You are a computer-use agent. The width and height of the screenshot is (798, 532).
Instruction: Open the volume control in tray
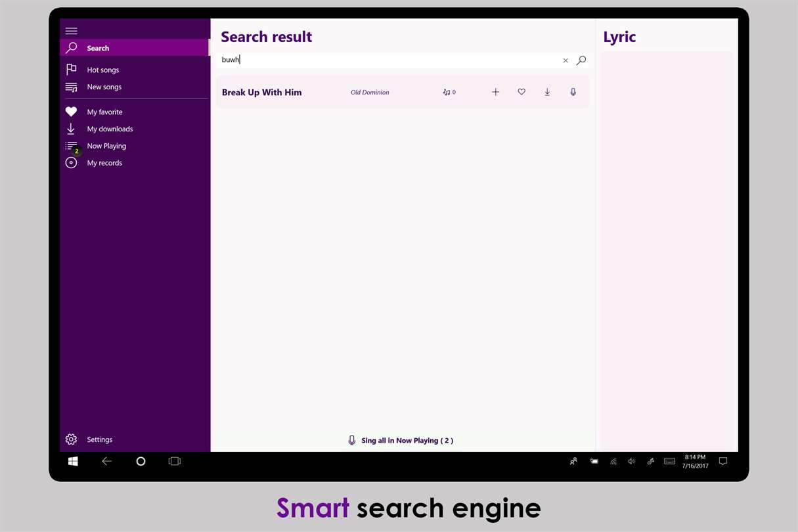(632, 462)
